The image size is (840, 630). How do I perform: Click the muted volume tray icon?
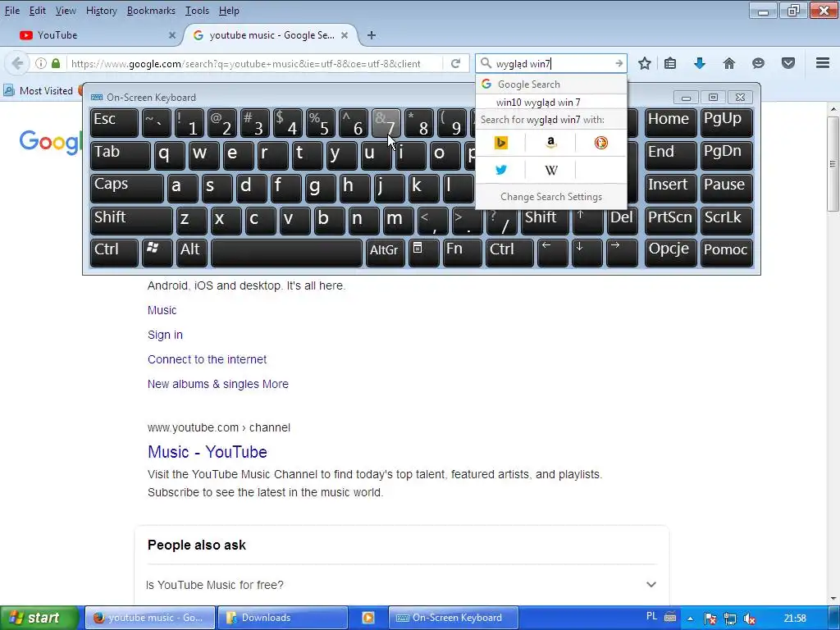click(x=750, y=619)
